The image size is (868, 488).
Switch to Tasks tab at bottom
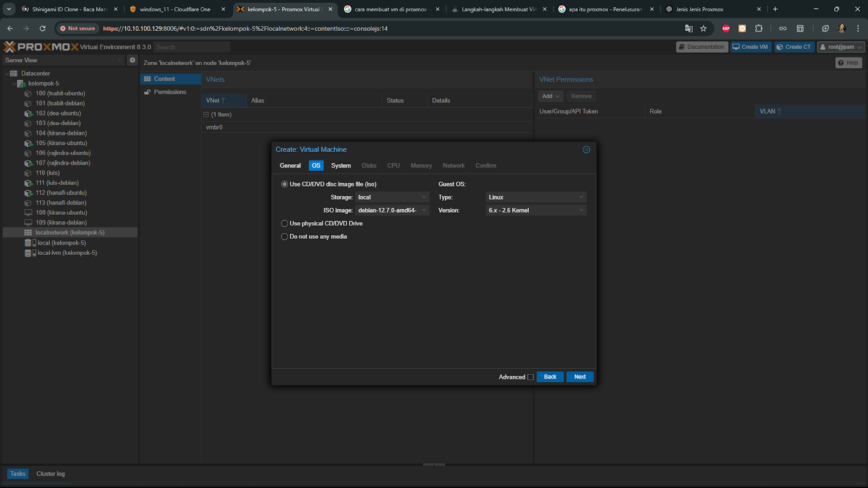[x=18, y=474]
